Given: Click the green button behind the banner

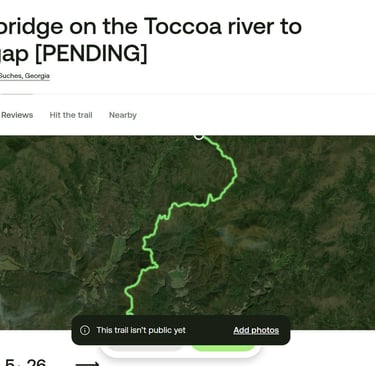Looking at the screenshot, I should (x=223, y=348).
